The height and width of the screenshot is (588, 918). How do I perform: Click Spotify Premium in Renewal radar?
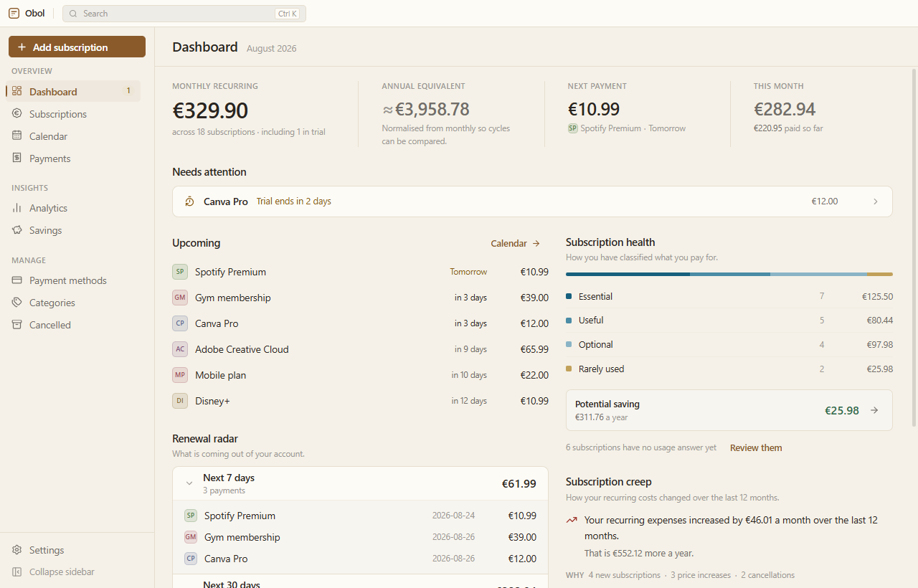(x=360, y=516)
